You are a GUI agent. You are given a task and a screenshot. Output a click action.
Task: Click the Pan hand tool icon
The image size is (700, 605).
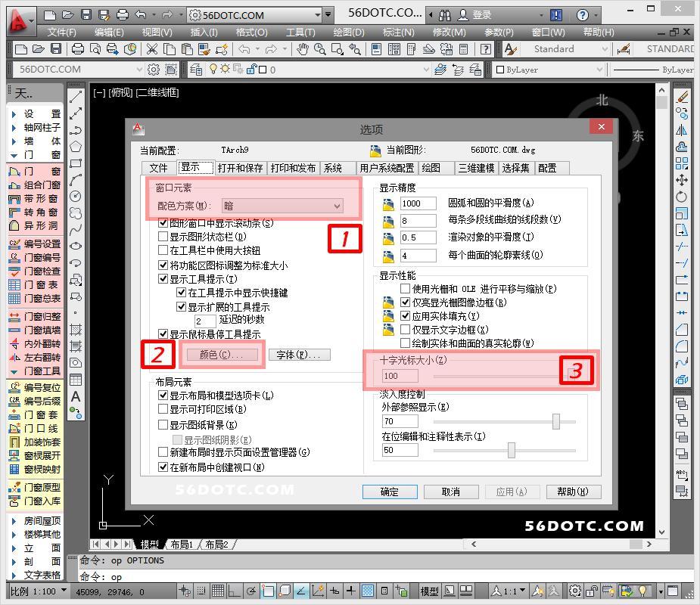(x=303, y=48)
